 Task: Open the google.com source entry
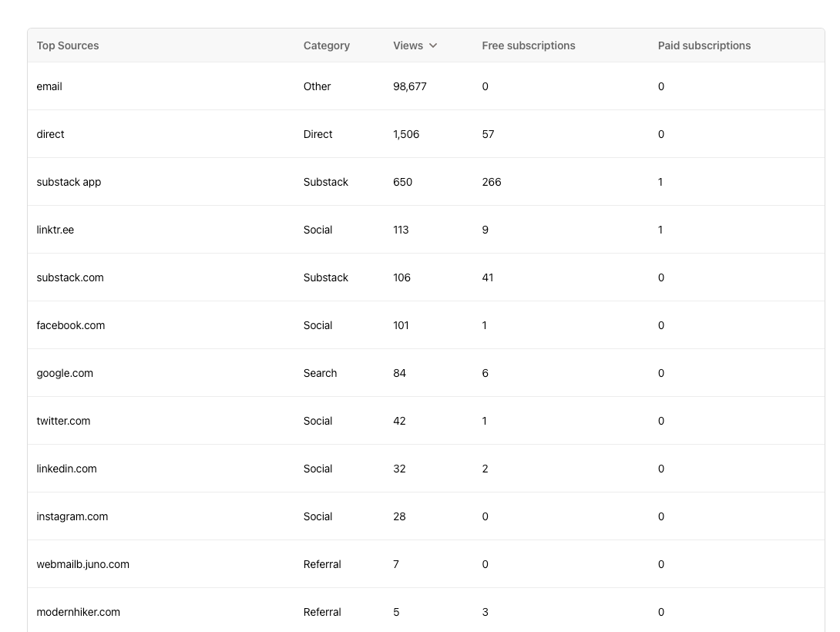coord(65,373)
